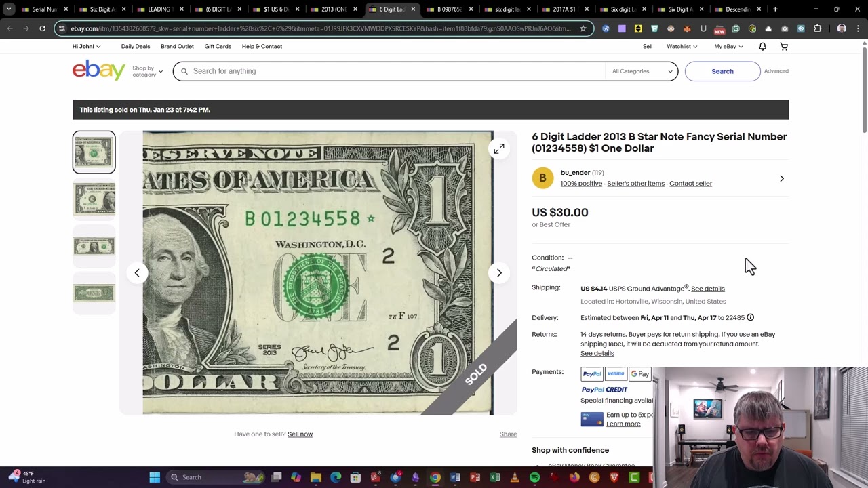Click the Sell now link
The width and height of the screenshot is (868, 488).
coord(300,434)
